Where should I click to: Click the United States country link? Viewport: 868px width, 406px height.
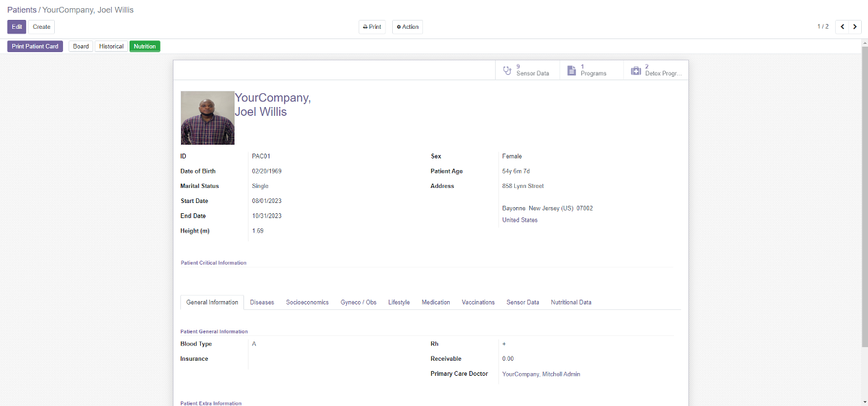520,220
